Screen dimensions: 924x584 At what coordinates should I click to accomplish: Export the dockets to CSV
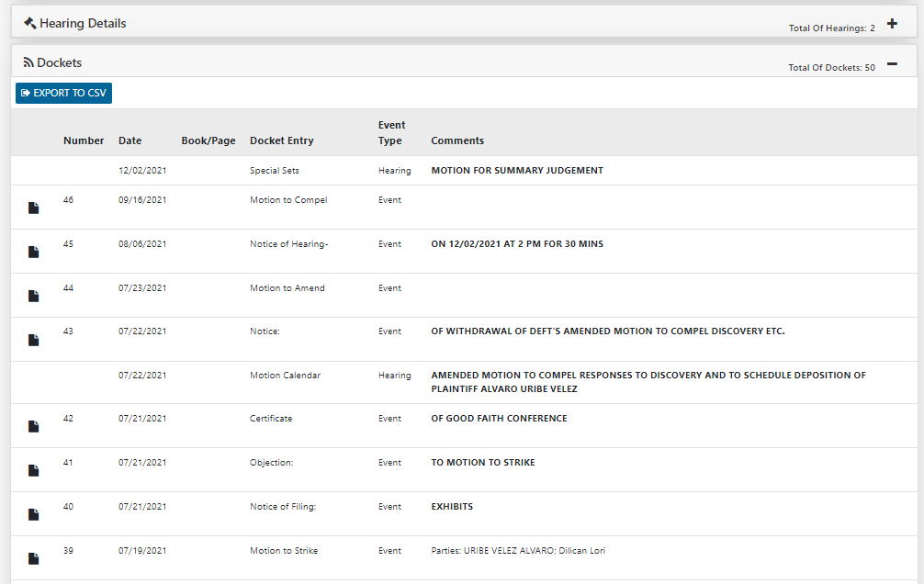coord(63,93)
